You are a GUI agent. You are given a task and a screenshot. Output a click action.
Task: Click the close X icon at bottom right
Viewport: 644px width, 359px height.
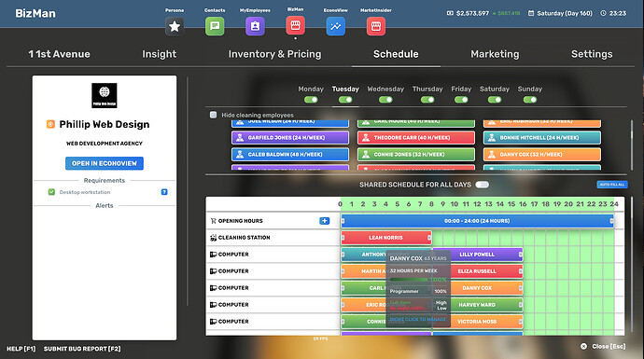point(583,346)
